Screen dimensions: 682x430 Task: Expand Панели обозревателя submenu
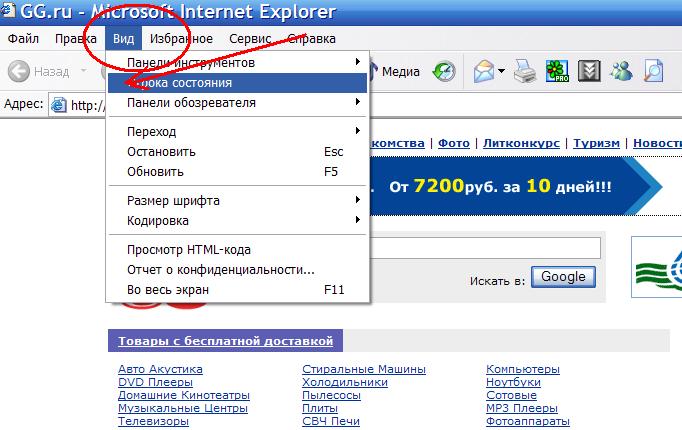237,103
